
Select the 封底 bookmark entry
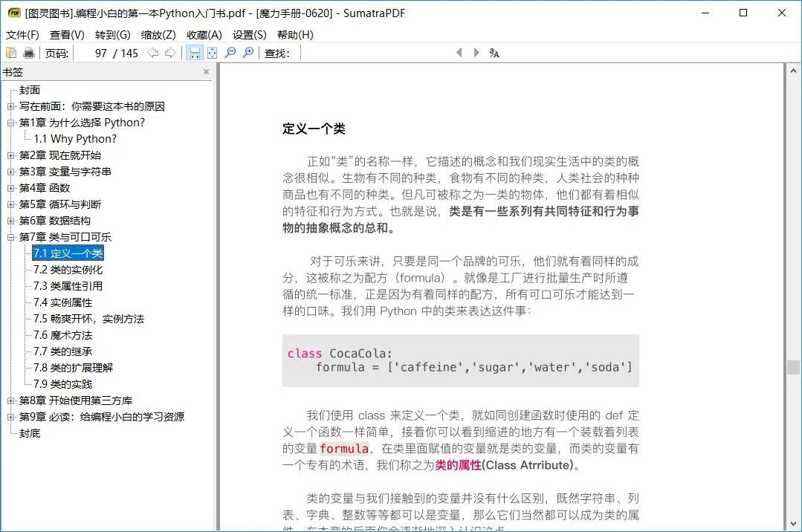(28, 432)
